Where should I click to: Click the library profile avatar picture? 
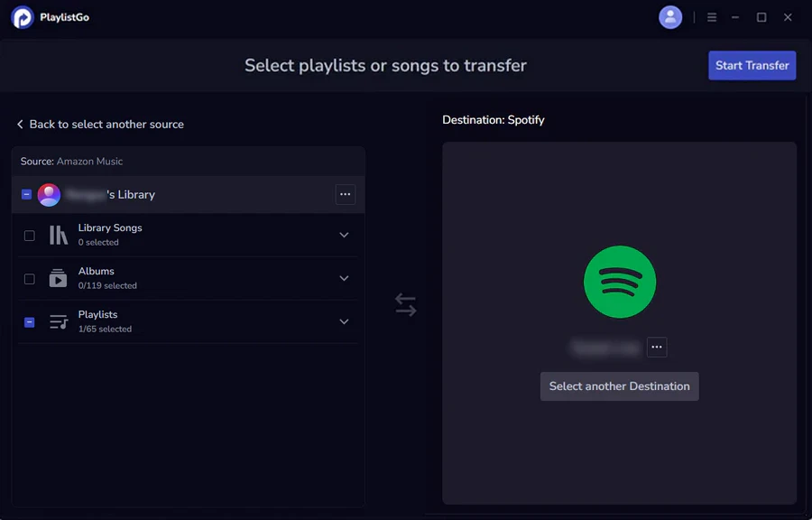(50, 195)
